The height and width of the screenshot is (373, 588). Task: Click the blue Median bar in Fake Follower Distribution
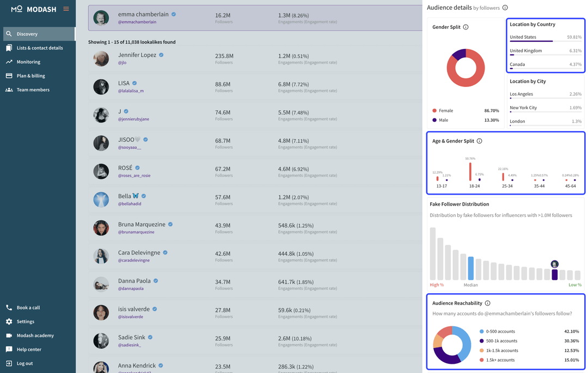point(470,268)
